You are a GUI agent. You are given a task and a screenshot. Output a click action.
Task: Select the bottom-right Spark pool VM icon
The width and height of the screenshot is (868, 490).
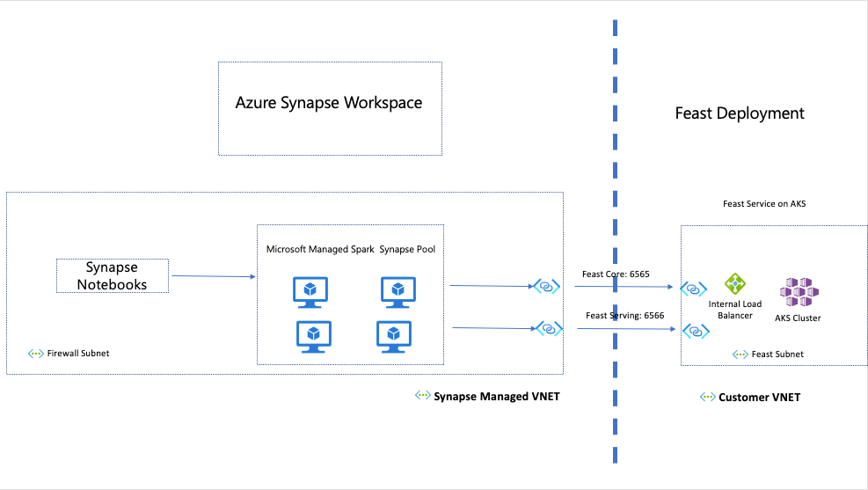tap(394, 337)
